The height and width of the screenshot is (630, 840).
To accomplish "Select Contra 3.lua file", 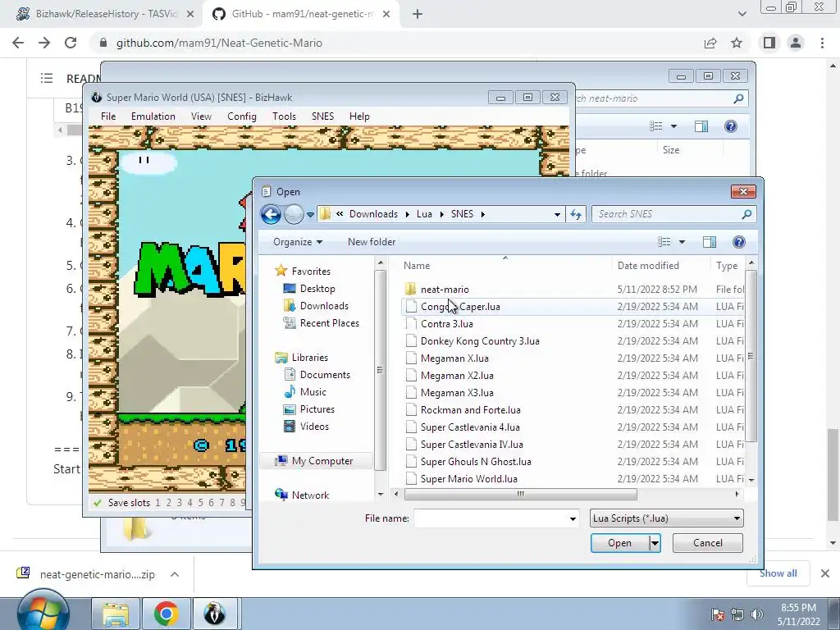I will (x=447, y=323).
